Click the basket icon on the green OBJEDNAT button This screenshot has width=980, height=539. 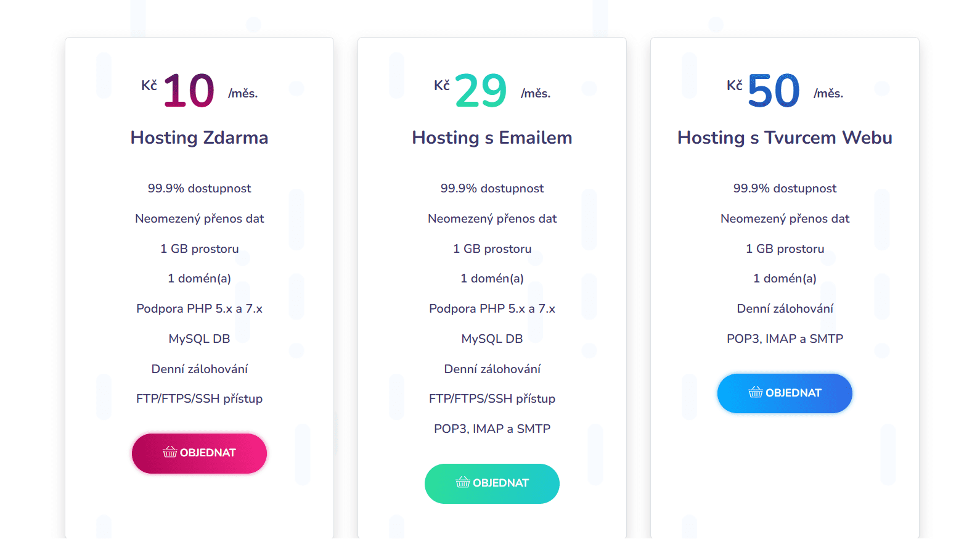coord(462,482)
